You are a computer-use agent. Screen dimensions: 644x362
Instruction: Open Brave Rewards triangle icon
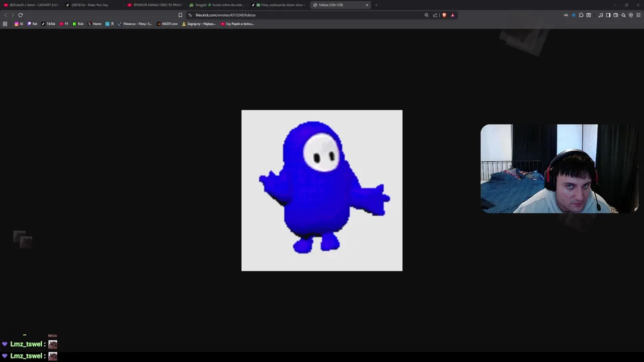452,15
